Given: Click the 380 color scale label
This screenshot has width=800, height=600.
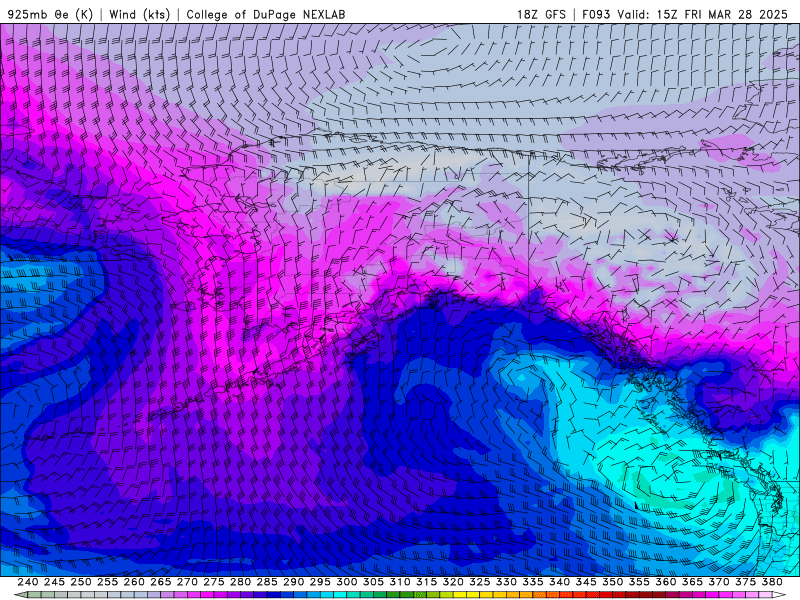Looking at the screenshot, I should click(772, 582).
